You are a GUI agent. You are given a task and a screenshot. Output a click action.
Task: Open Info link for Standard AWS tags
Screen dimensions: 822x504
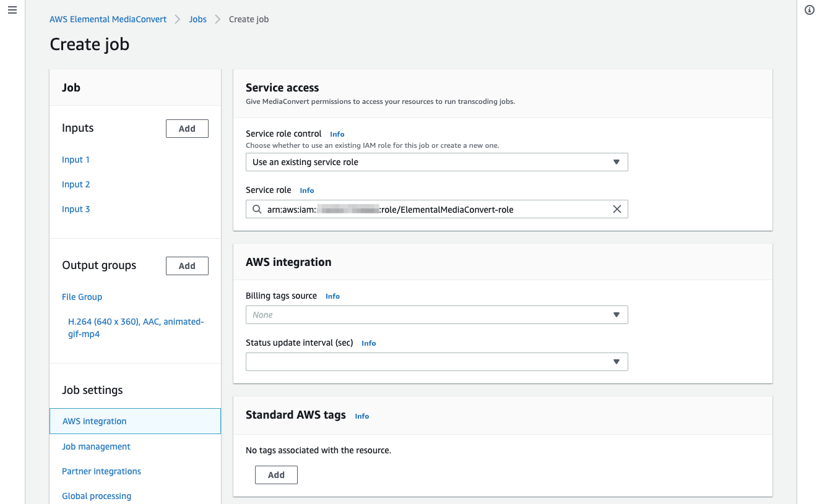point(361,416)
